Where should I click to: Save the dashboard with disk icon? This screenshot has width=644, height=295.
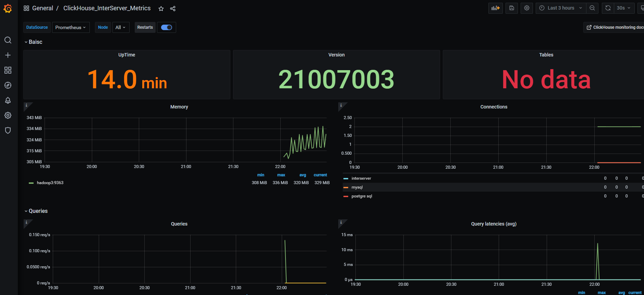point(512,8)
